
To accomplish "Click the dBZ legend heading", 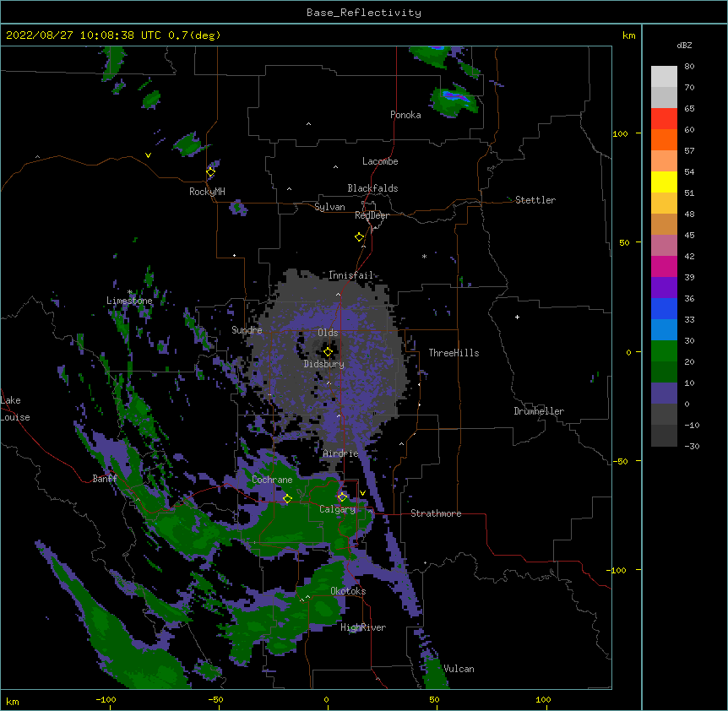I will (684, 46).
